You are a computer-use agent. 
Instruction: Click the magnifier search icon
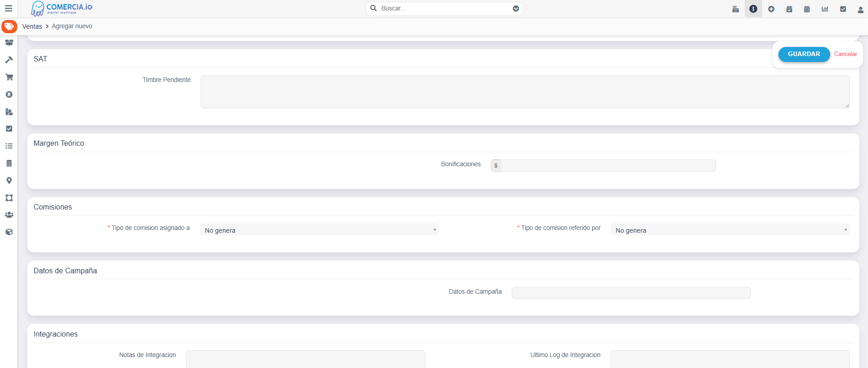373,8
